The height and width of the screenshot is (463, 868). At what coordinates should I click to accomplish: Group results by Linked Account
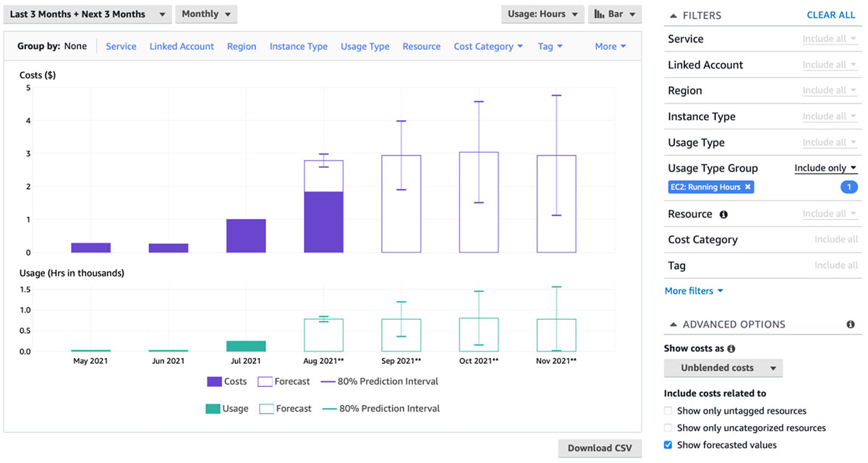[182, 45]
